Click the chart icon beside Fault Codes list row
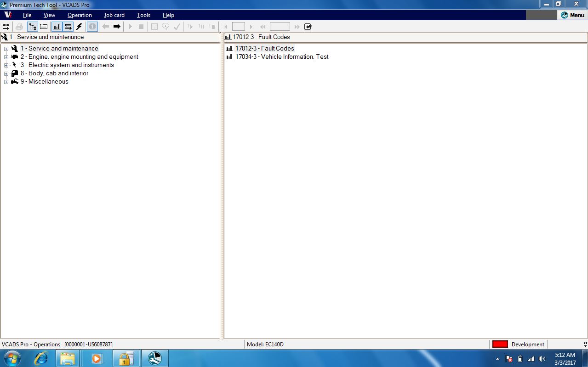This screenshot has width=588, height=367. point(229,48)
